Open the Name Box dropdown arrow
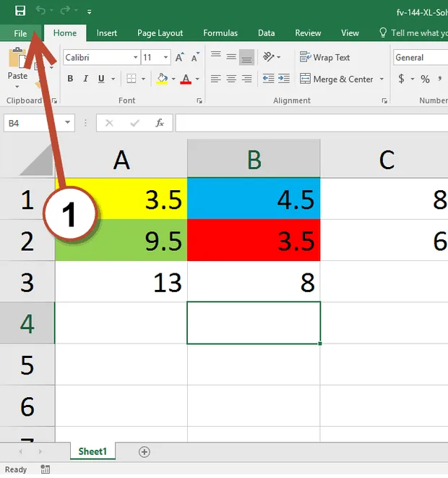This screenshot has height=478, width=448. 68,122
